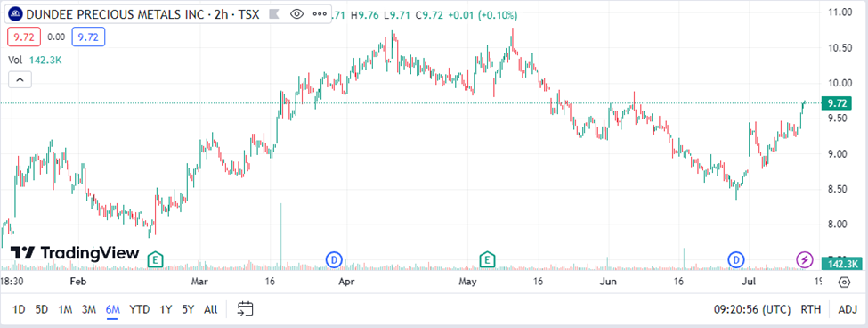Select the 5Y time range
Viewport: 868px width, 328px height.
coord(188,309)
